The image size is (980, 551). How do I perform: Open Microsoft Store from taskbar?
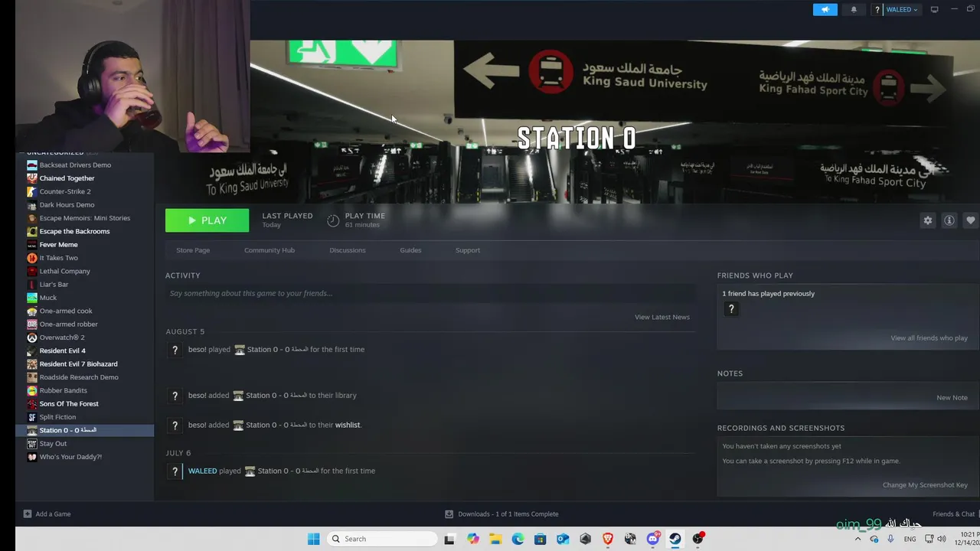coord(540,539)
